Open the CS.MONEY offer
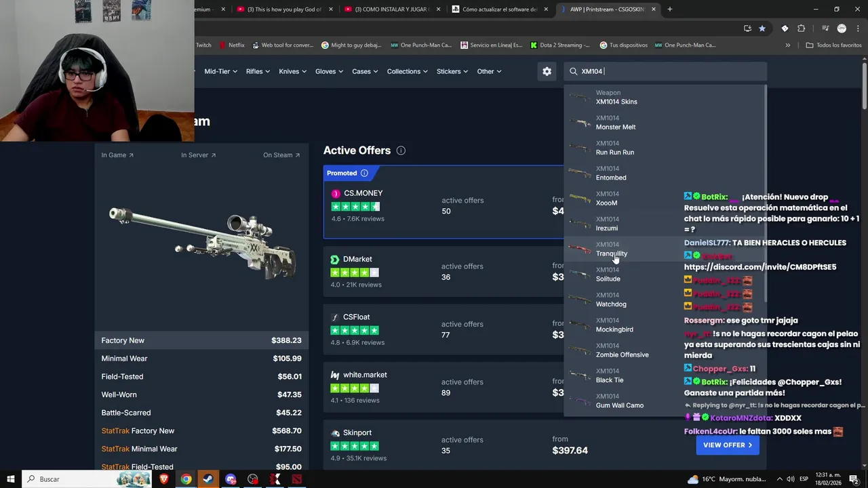The height and width of the screenshot is (488, 868). (x=444, y=202)
